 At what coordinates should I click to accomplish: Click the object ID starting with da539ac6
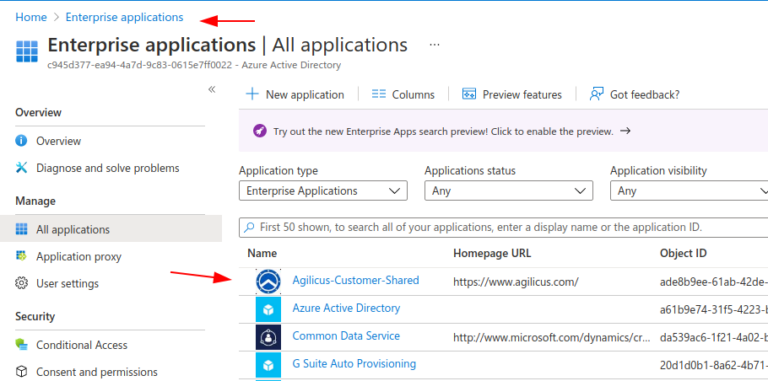[714, 337]
